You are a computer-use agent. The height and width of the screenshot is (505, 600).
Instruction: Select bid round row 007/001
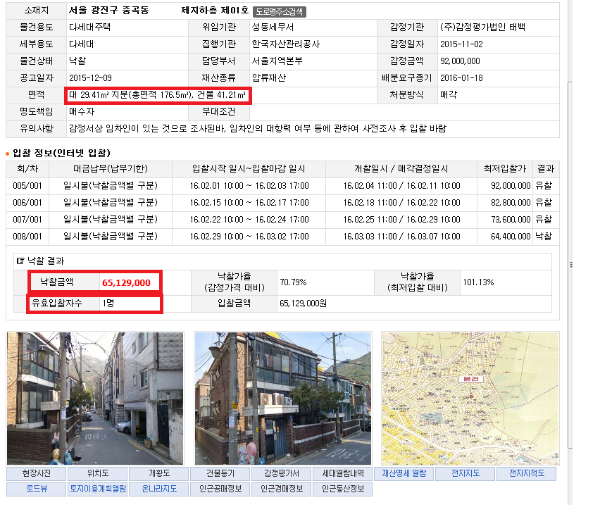(282, 220)
